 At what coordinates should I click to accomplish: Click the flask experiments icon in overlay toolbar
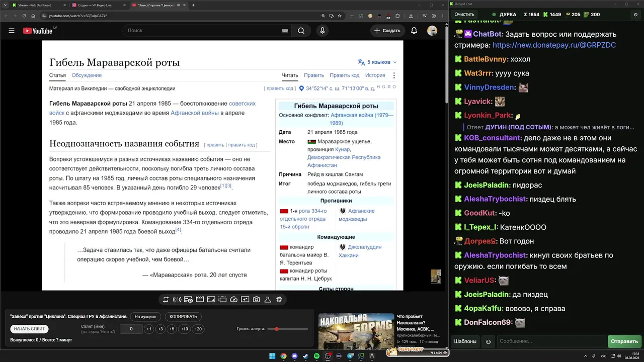pyautogui.click(x=268, y=300)
